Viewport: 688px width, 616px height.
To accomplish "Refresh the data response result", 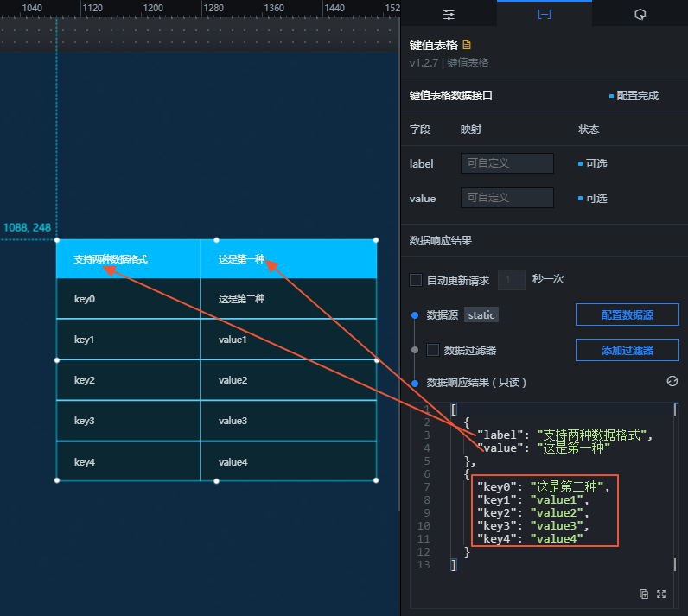I will (x=672, y=382).
